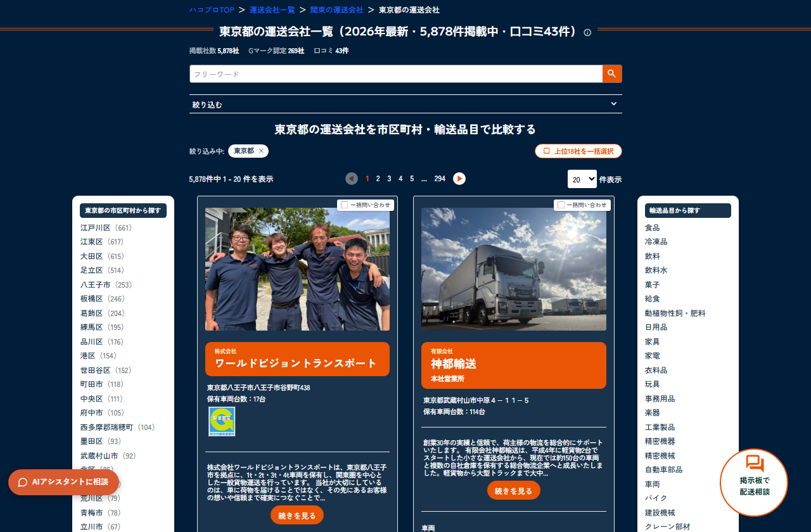Go to previous page arrow
Image resolution: width=811 pixels, height=532 pixels.
pos(352,179)
